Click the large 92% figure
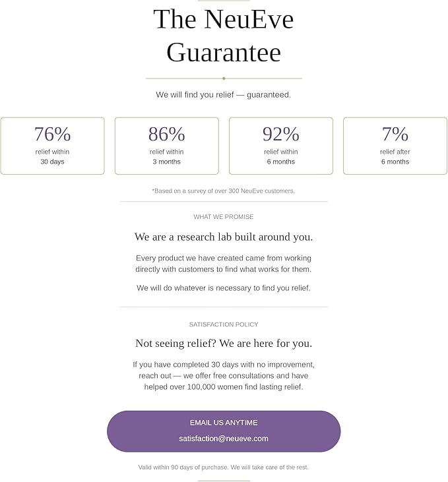Viewport: 448px width, 482px height. pos(281,135)
